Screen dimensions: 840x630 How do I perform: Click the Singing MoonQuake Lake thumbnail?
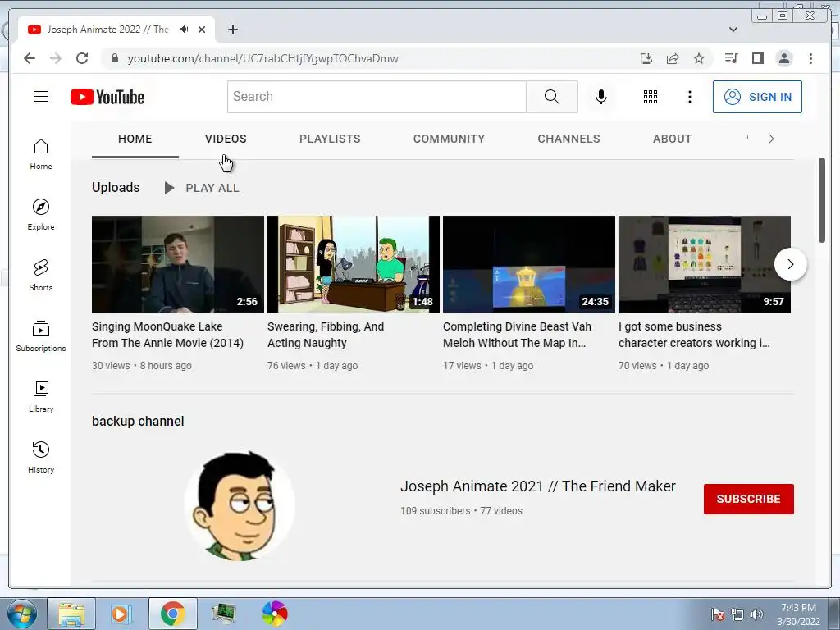pos(178,264)
